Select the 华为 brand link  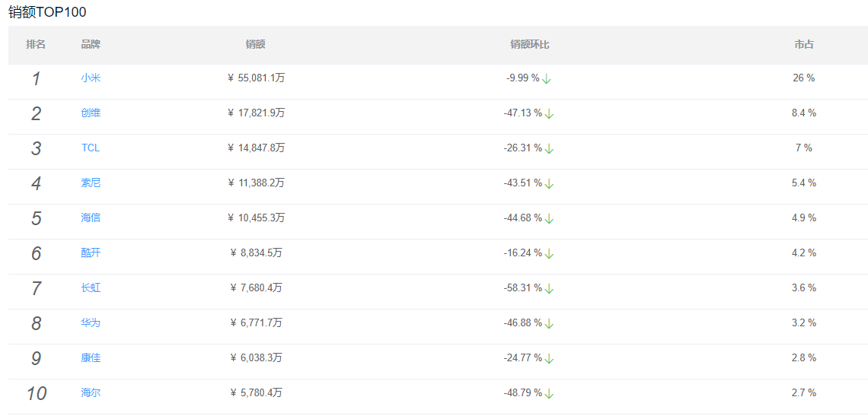(x=91, y=323)
